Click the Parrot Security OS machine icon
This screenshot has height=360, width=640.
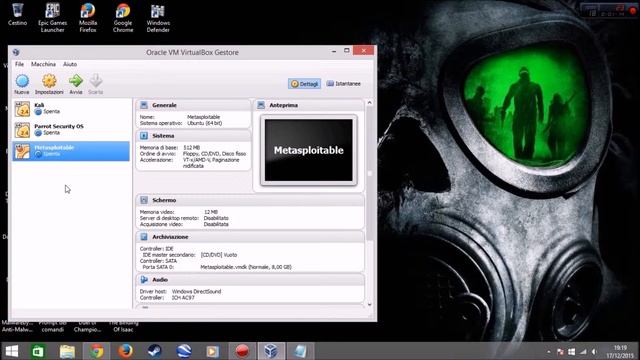click(x=22, y=130)
